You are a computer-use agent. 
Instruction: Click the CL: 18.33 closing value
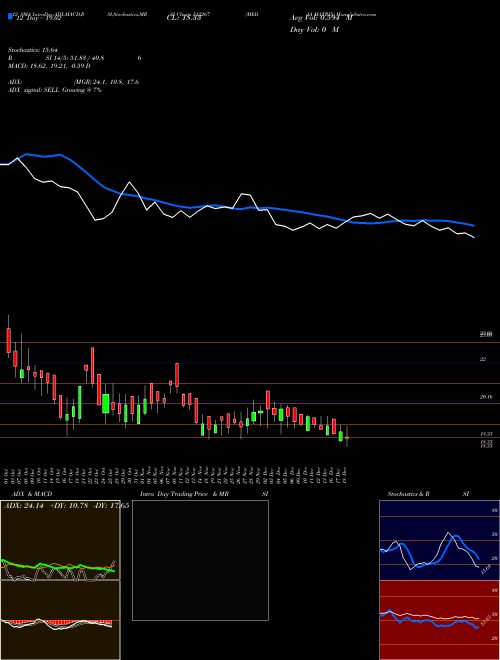[184, 19]
